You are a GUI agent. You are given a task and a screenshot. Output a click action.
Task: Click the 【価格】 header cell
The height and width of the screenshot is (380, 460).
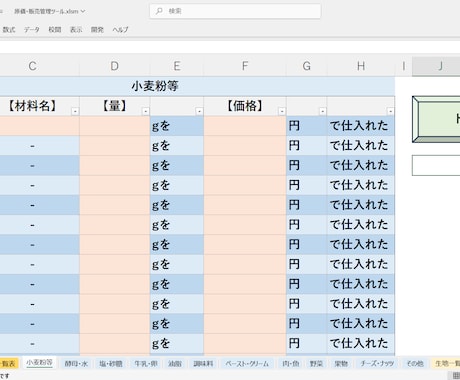pyautogui.click(x=245, y=106)
